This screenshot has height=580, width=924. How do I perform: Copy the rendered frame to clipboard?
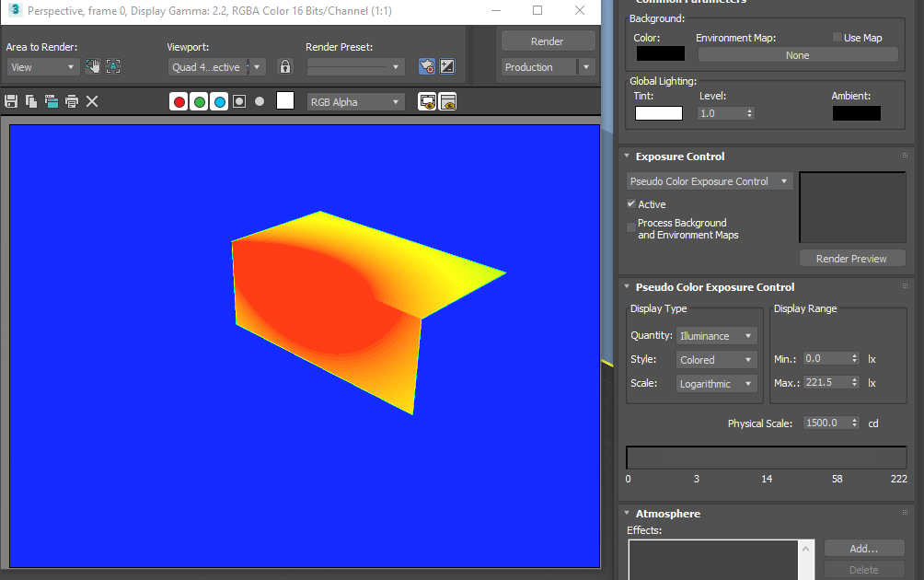coord(30,101)
